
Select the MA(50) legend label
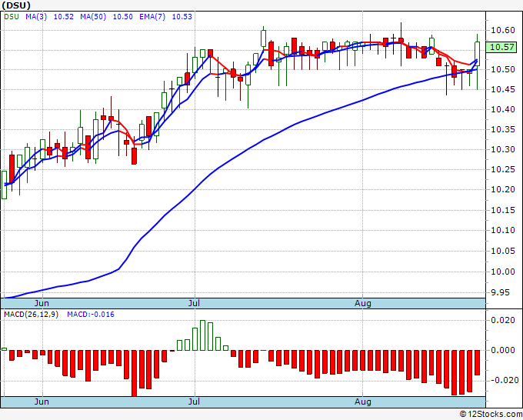point(93,17)
